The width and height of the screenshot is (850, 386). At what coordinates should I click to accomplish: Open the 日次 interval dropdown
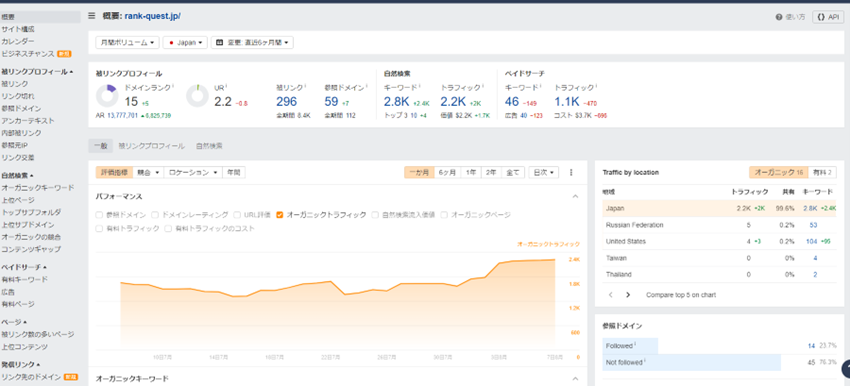544,172
